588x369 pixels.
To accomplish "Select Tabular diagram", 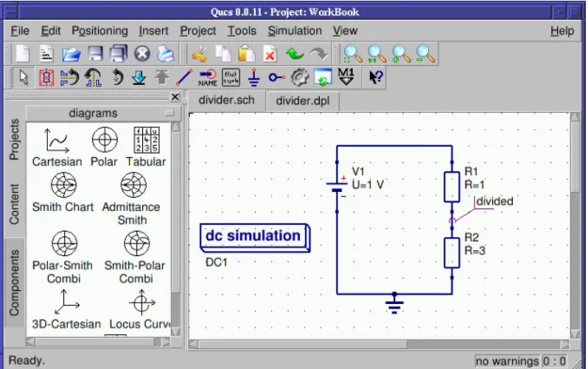I will pyautogui.click(x=146, y=147).
